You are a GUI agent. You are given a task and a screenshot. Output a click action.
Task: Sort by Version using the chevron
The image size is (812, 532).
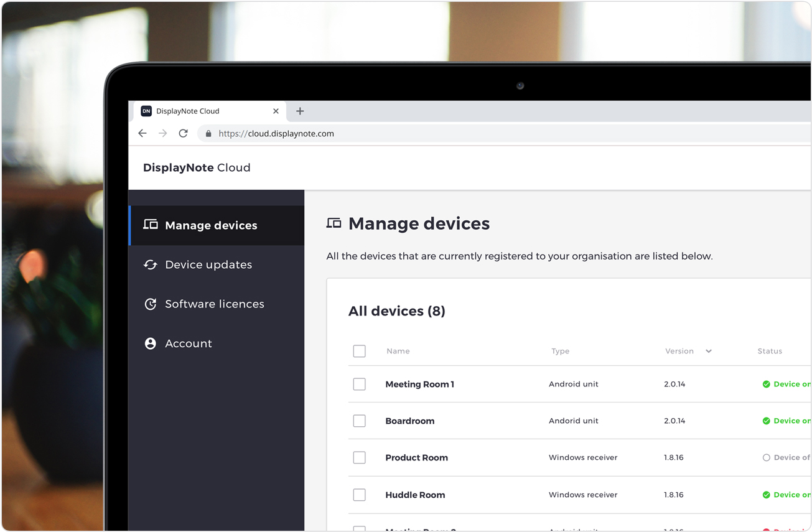pos(708,352)
